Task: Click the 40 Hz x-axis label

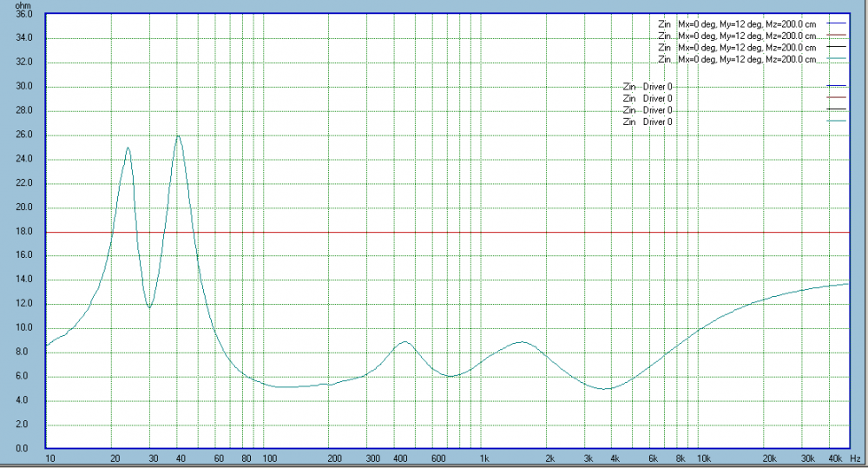Action: coord(181,458)
